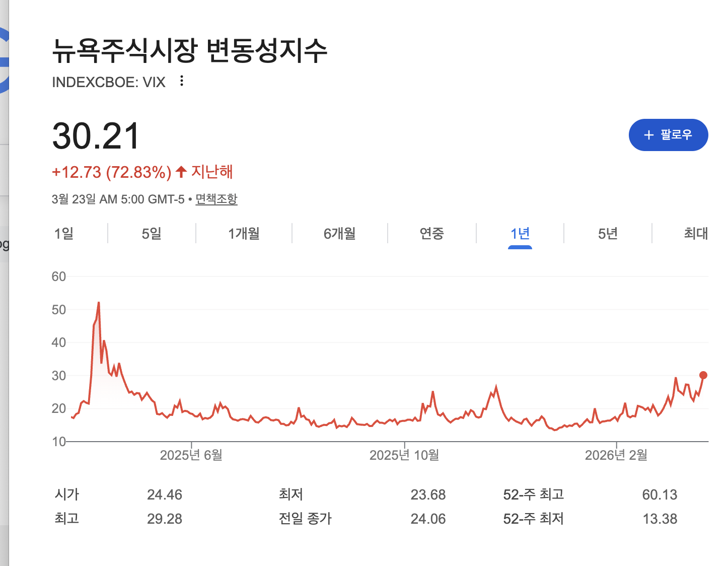Screen dimensions: 728x566
Task: Click the red up-arrow change indicator
Action: tap(181, 172)
